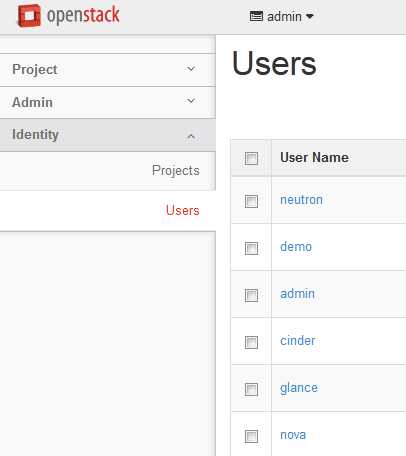406x456 pixels.
Task: Open the glance user link
Action: click(299, 388)
